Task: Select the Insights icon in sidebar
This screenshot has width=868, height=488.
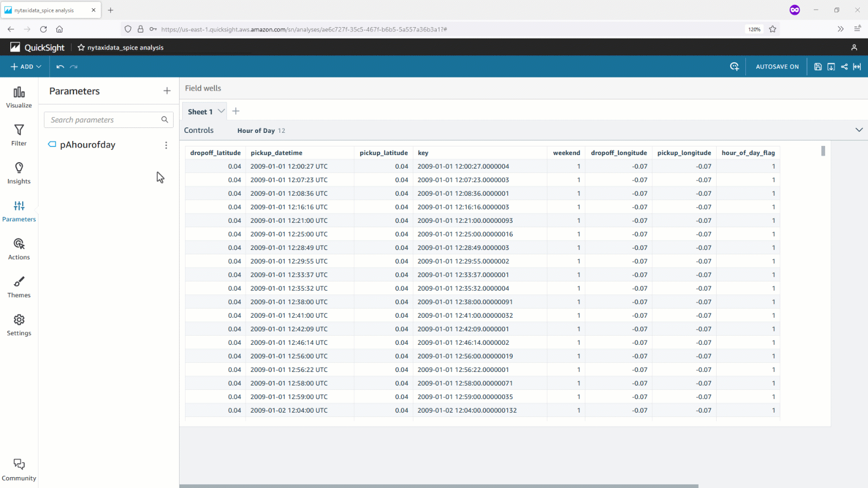Action: coord(18,172)
